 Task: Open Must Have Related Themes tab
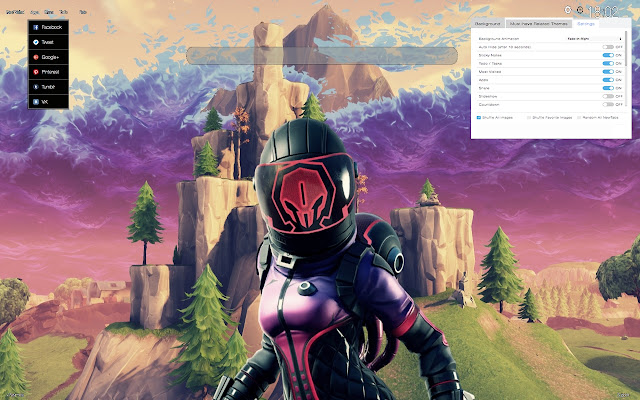click(x=538, y=24)
